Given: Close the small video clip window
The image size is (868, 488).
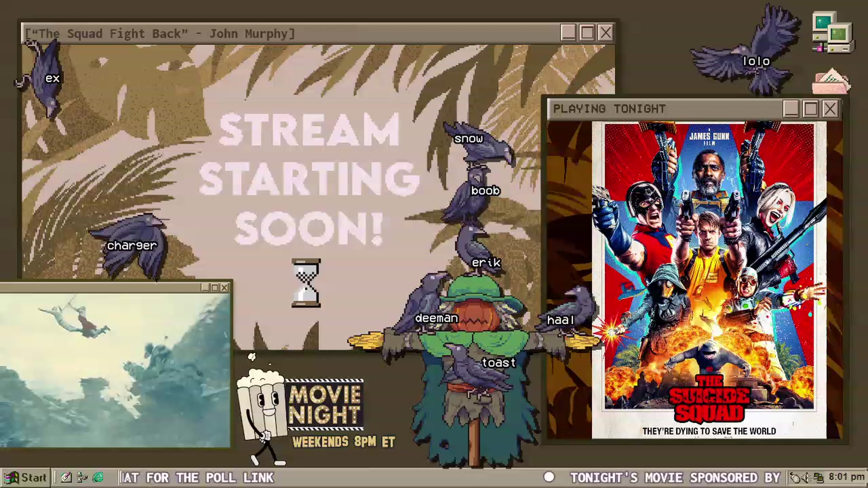Looking at the screenshot, I should click(x=224, y=287).
